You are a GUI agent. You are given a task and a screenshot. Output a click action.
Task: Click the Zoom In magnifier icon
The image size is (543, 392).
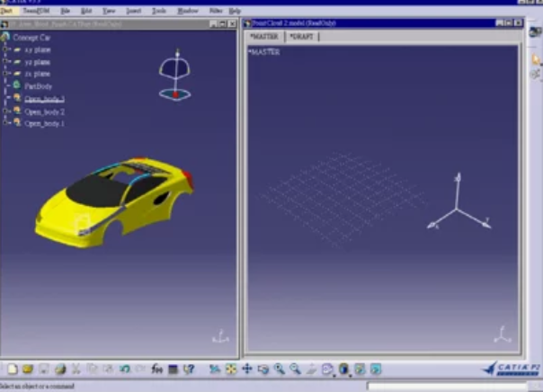click(x=280, y=369)
